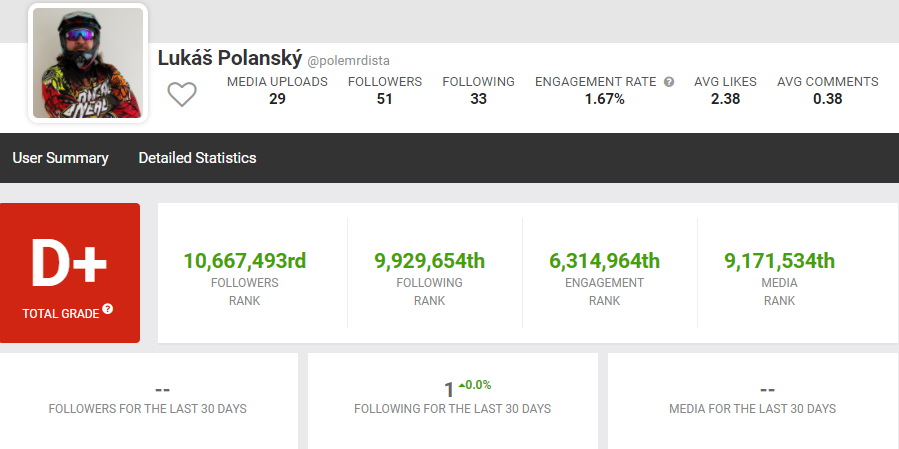Click the heart favorite icon

pyautogui.click(x=182, y=94)
